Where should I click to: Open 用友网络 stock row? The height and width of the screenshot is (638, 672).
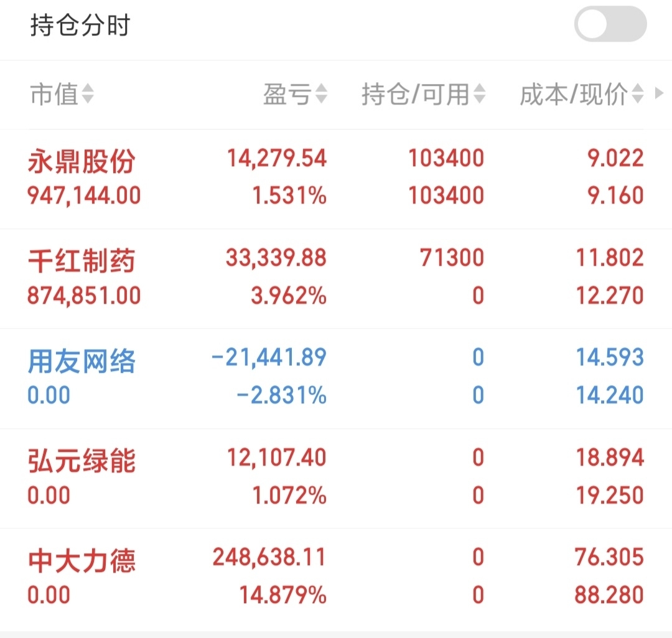coord(336,378)
